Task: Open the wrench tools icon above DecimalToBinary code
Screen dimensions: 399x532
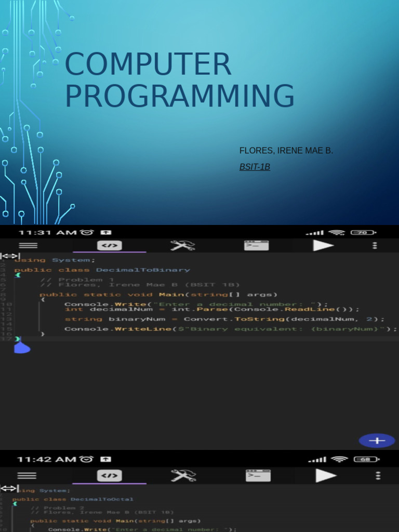Action: [x=183, y=245]
